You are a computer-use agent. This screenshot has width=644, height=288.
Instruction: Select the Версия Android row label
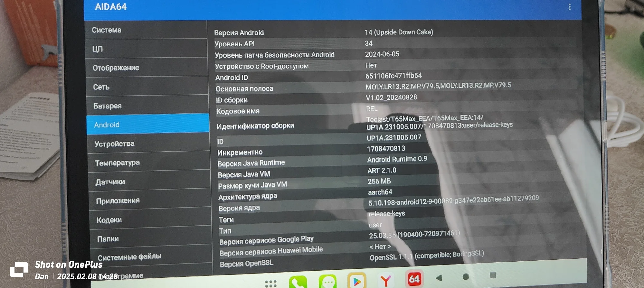(x=239, y=33)
